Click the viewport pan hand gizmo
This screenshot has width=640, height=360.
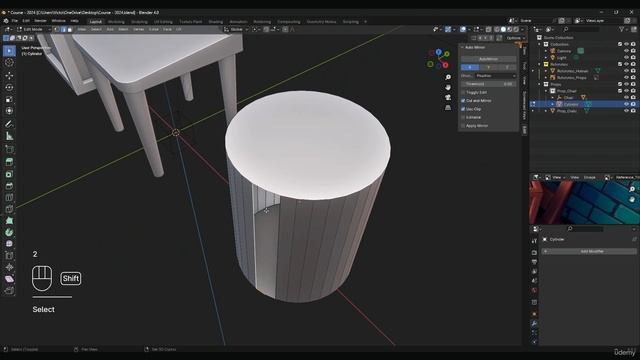click(x=448, y=87)
